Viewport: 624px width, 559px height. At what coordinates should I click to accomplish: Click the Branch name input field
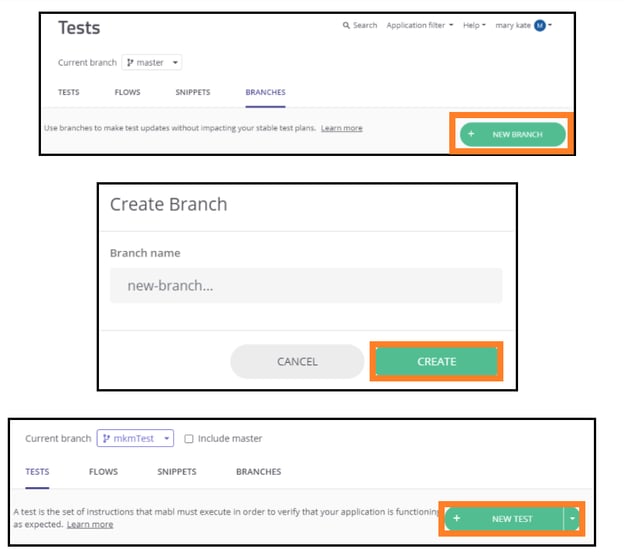tap(306, 285)
